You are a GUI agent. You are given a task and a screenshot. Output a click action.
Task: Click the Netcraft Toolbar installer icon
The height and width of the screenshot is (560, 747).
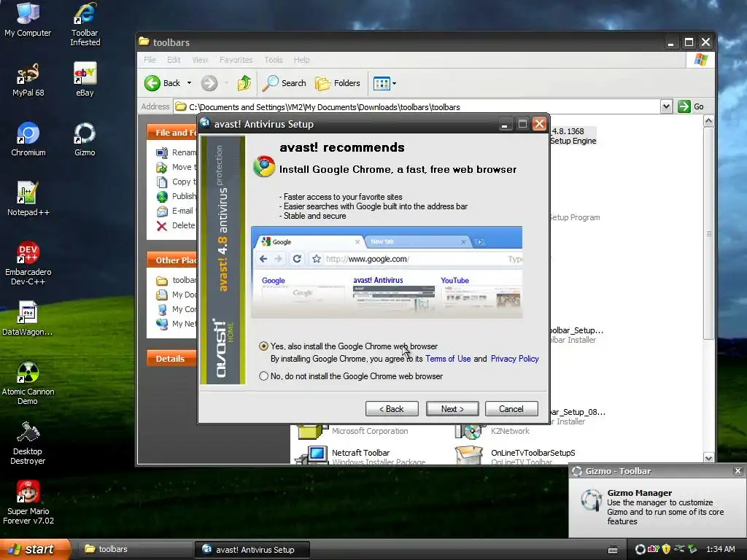pyautogui.click(x=312, y=455)
